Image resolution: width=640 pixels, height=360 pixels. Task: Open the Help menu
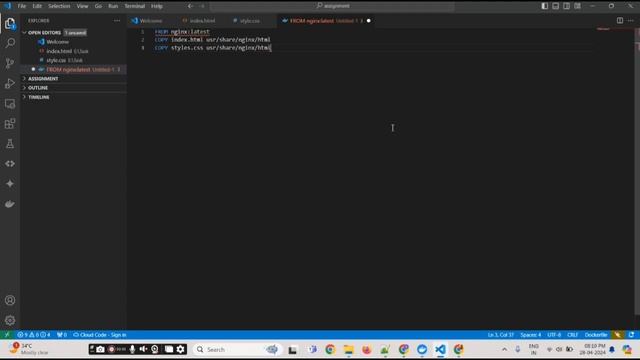(157, 6)
